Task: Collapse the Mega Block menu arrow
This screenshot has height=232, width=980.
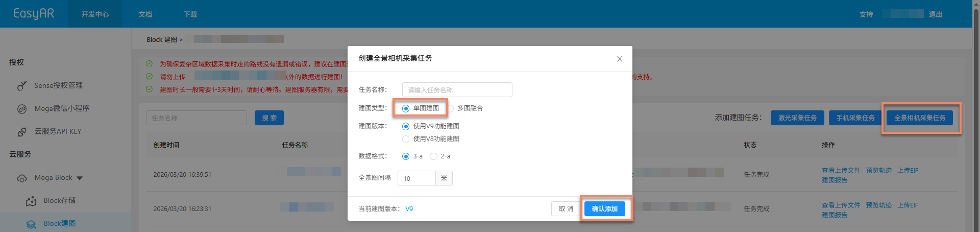Action: click(80, 178)
